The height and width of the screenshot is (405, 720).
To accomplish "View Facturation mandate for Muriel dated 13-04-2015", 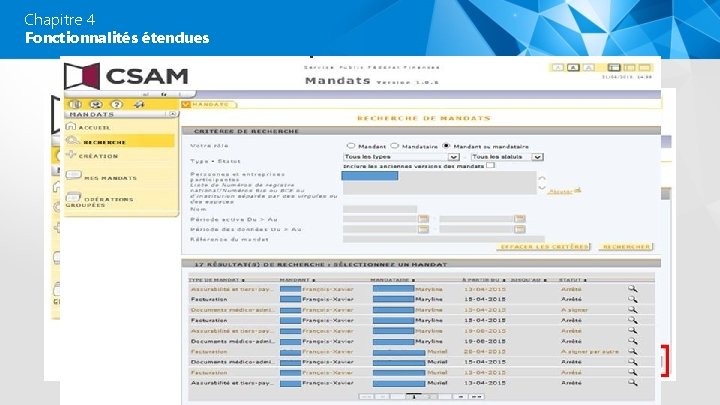I will coord(633,372).
